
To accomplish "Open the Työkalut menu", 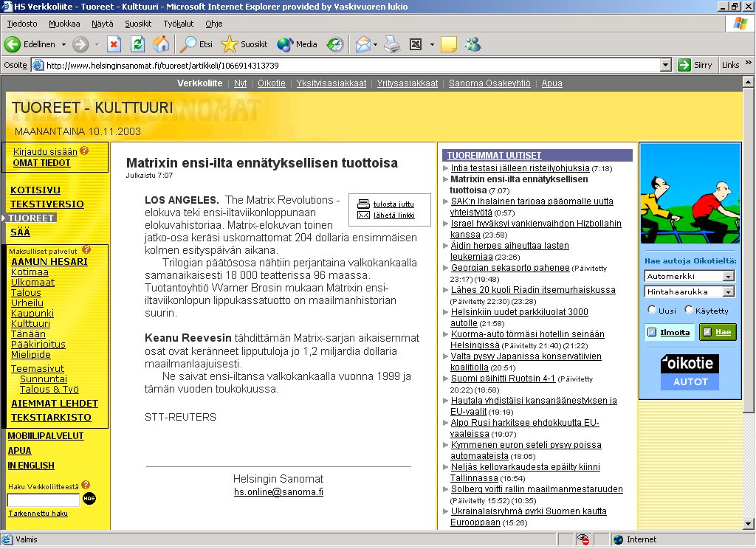I will click(179, 24).
